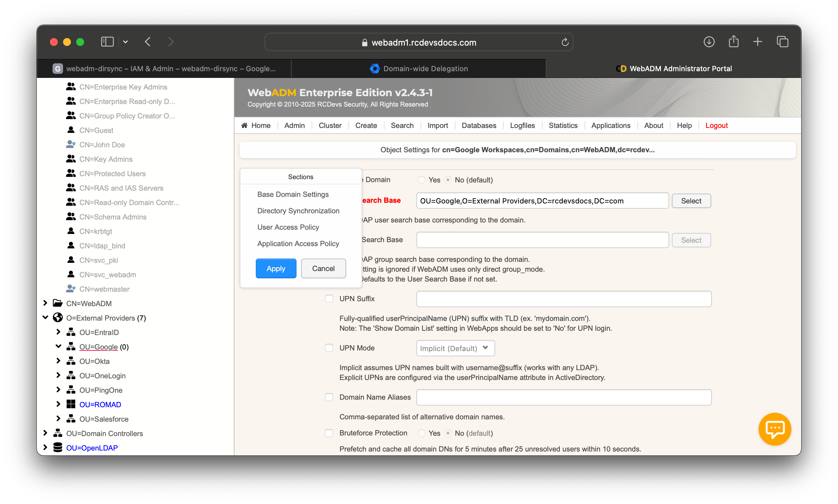Go back with the browser back arrow
838x504 pixels.
[148, 42]
